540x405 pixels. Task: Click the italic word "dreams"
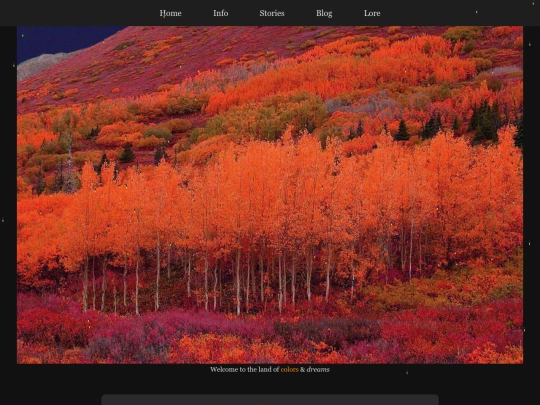point(318,370)
